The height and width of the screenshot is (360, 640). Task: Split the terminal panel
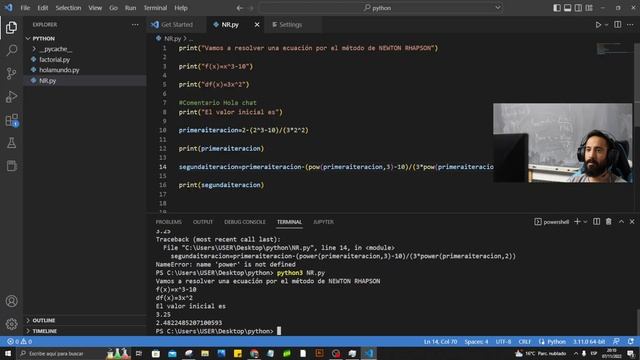pyautogui.click(x=596, y=222)
